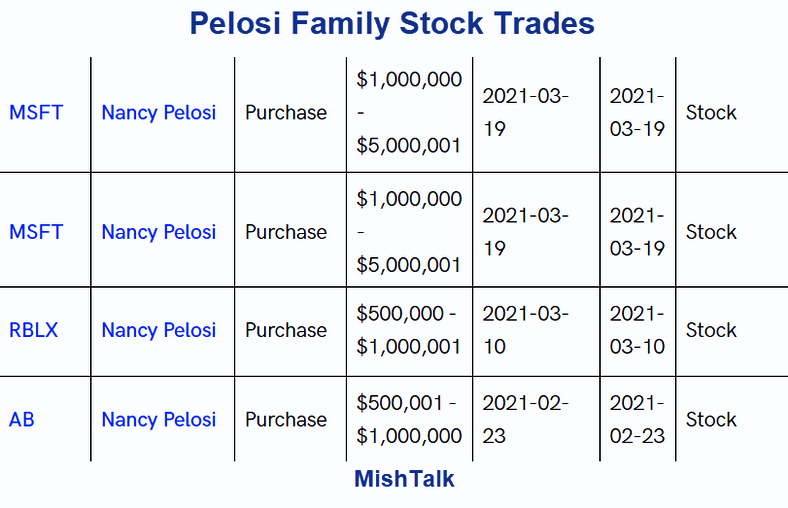This screenshot has height=508, width=788.
Task: Select the Stock cell in RBLX row
Action: coord(711,330)
